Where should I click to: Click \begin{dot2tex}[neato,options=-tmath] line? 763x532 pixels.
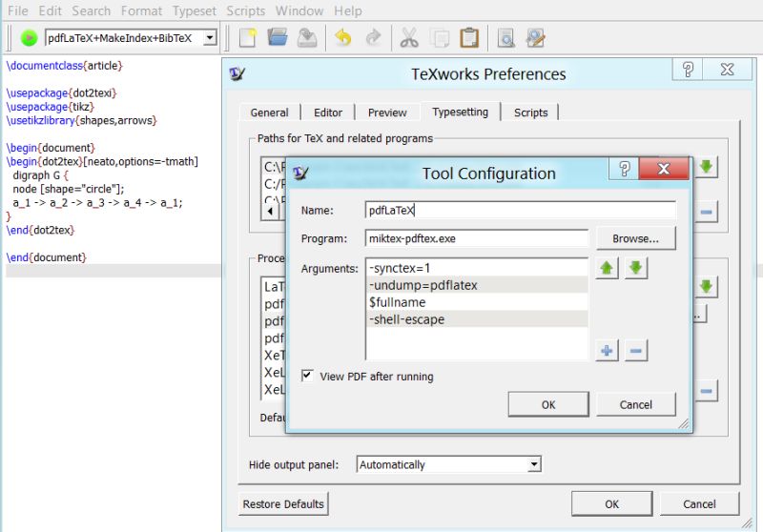click(x=102, y=161)
